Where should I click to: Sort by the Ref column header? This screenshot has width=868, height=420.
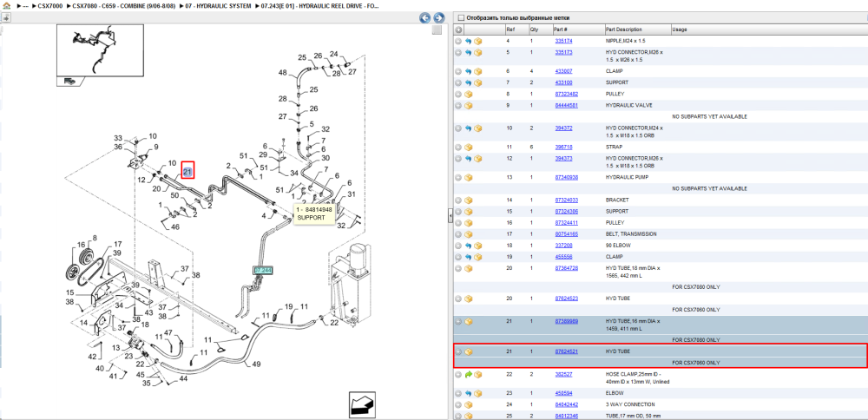point(510,30)
